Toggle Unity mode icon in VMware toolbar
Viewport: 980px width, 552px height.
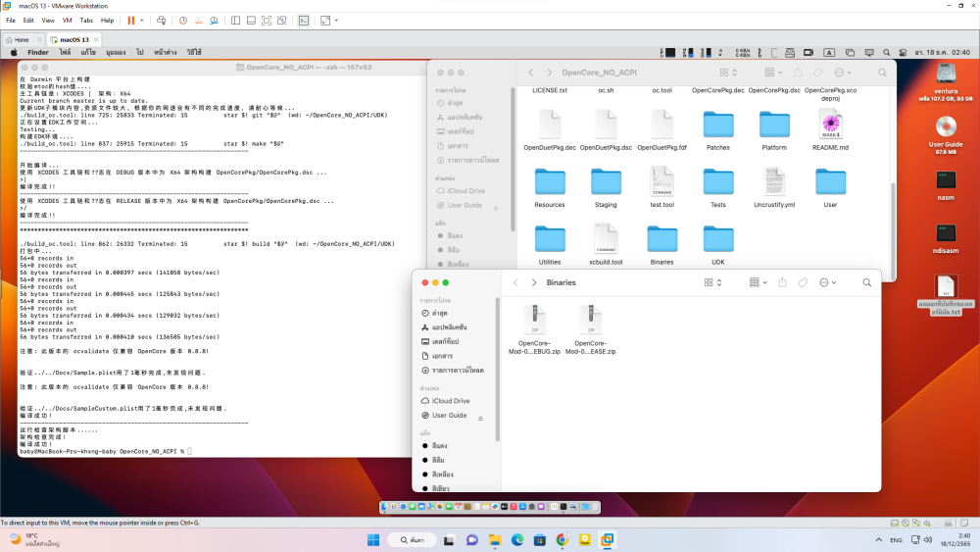[282, 21]
